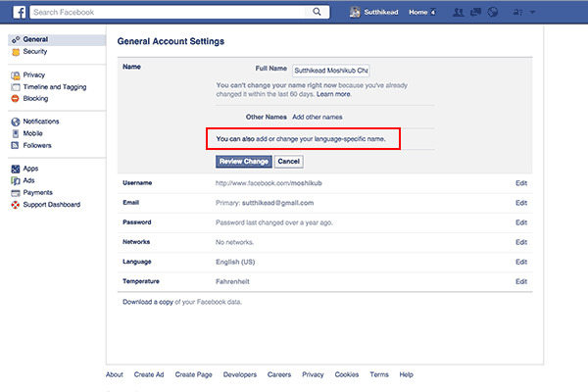588x392 pixels.
Task: Open privacy shortcuts icon
Action: pos(517,12)
